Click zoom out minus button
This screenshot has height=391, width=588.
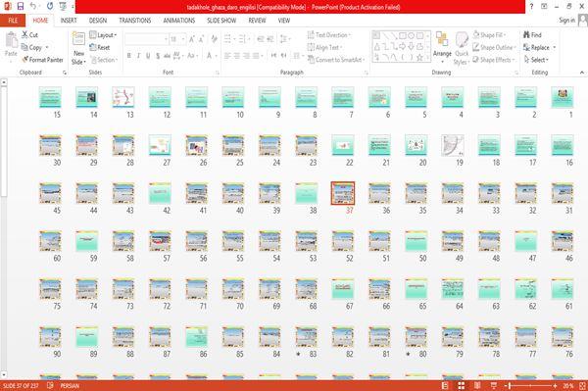[x=506, y=386]
